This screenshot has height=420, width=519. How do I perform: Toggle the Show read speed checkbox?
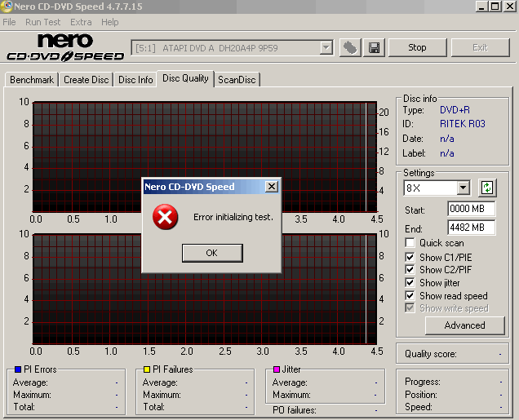[x=410, y=295]
